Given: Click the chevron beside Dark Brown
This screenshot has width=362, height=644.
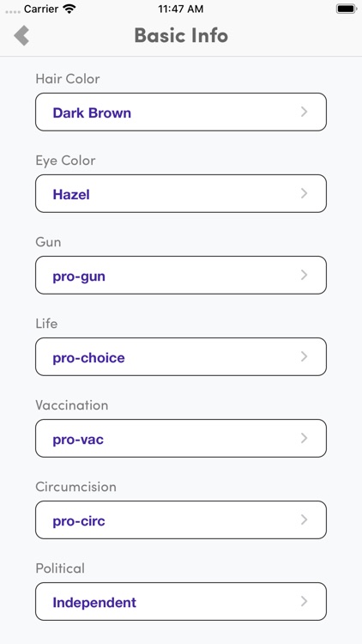Looking at the screenshot, I should 305,112.
